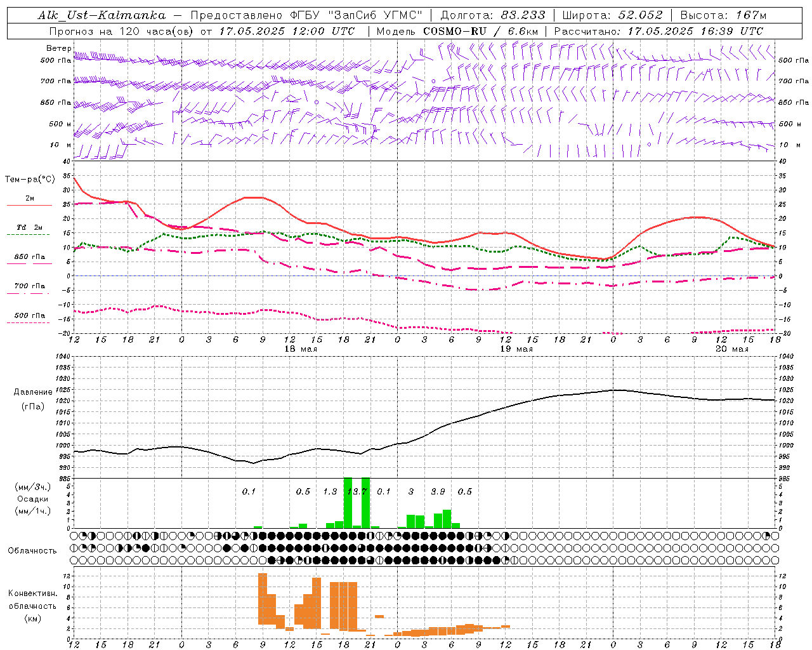812x650 pixels.
Task: Click the 1.3 precipitation total value
Action: [x=330, y=491]
